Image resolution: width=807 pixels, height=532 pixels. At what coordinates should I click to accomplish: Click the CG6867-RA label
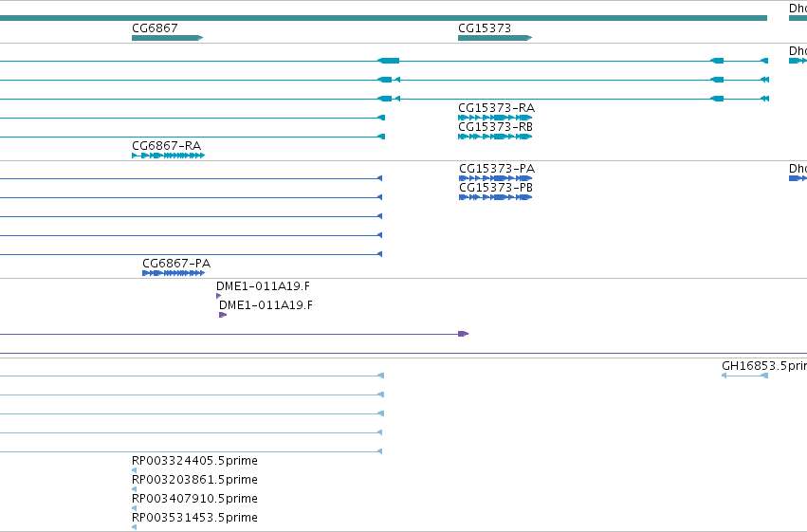[166, 146]
